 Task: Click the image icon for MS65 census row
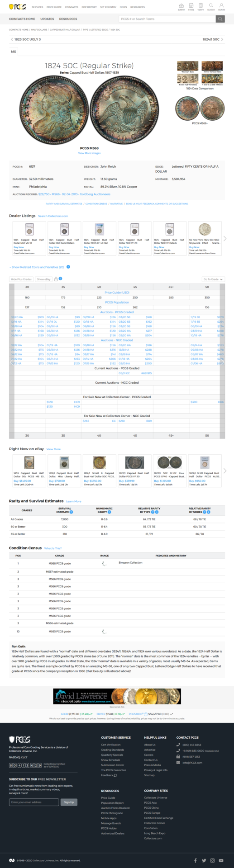[104, 632]
